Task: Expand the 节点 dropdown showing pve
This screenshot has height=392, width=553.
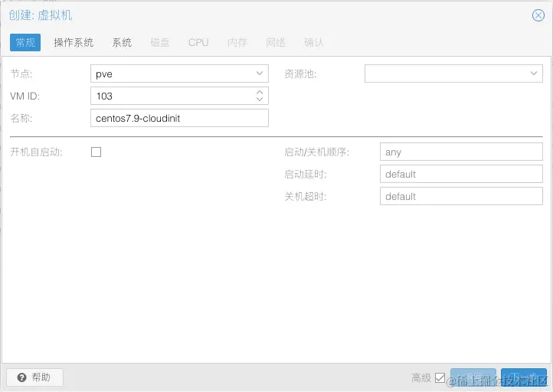Action: tap(260, 73)
